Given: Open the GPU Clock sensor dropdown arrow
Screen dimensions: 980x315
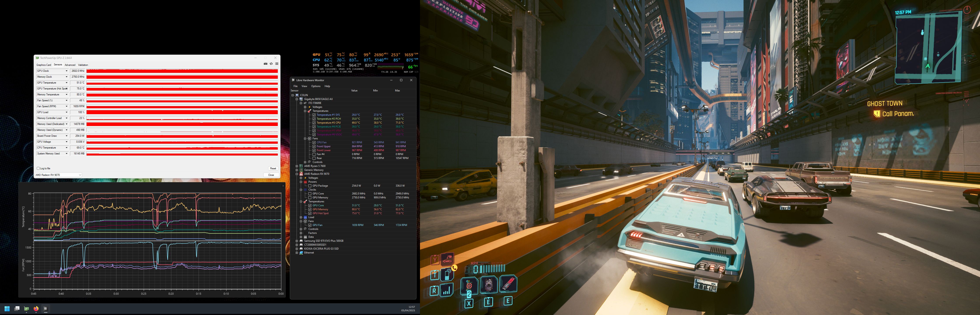Looking at the screenshot, I should pos(66,71).
